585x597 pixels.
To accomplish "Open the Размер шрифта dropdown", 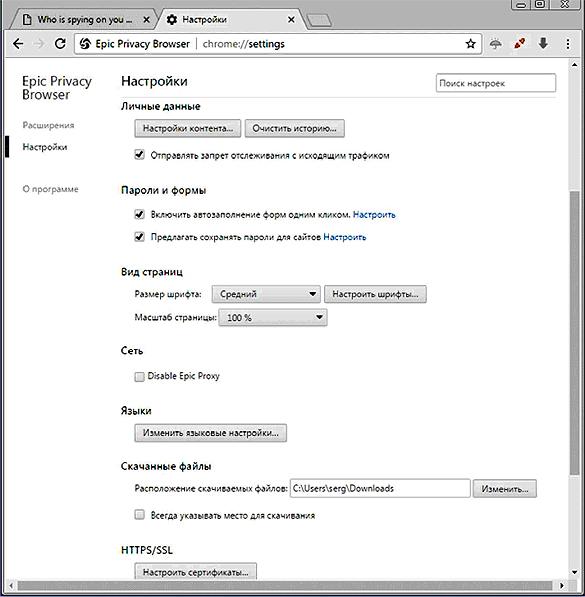I will point(266,294).
